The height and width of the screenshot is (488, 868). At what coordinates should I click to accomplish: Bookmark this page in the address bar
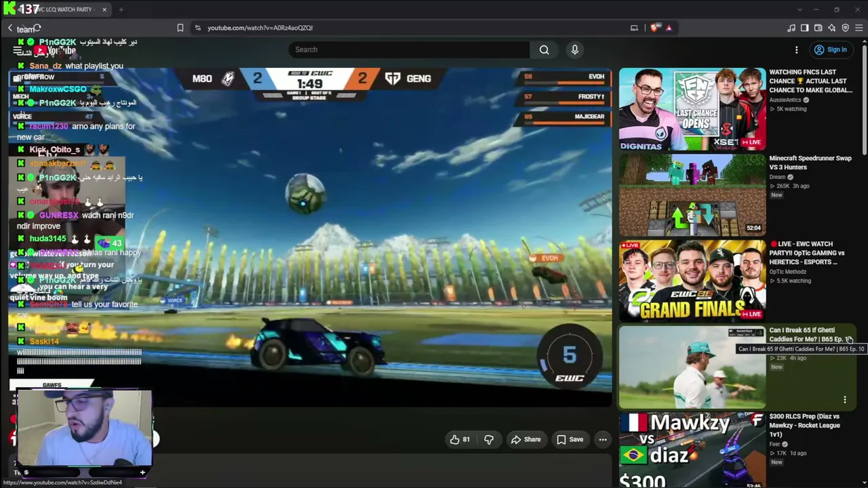click(x=180, y=28)
